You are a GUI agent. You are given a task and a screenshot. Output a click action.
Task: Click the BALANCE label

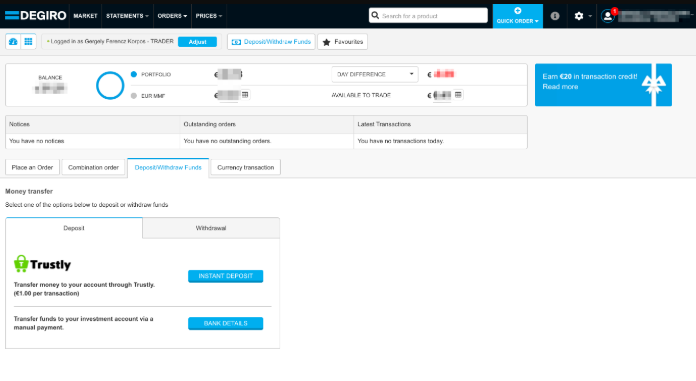pos(50,78)
